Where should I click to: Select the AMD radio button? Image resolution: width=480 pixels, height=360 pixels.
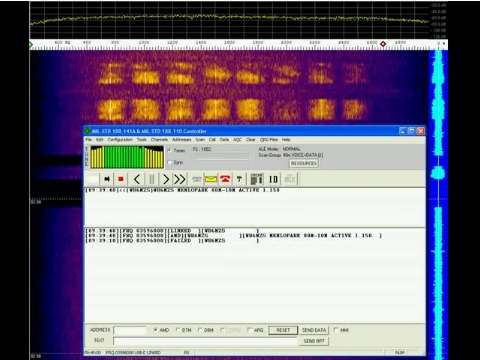pos(155,330)
